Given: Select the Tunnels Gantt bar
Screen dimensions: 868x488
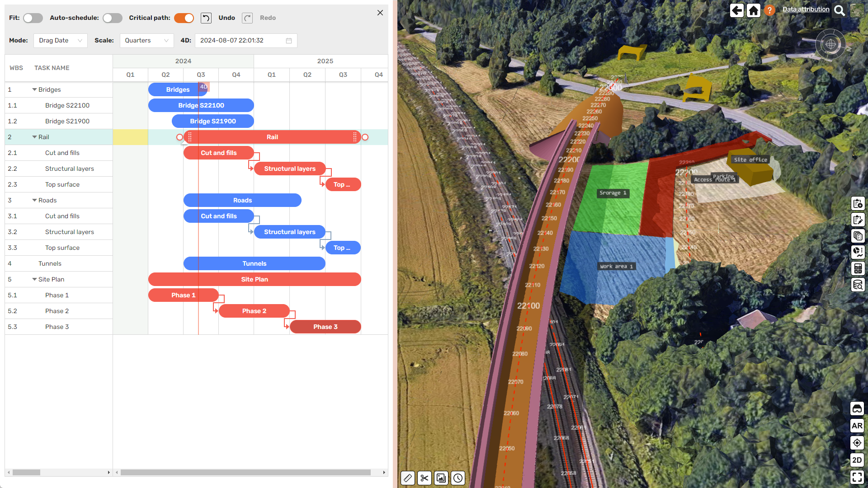Looking at the screenshot, I should coord(255,263).
